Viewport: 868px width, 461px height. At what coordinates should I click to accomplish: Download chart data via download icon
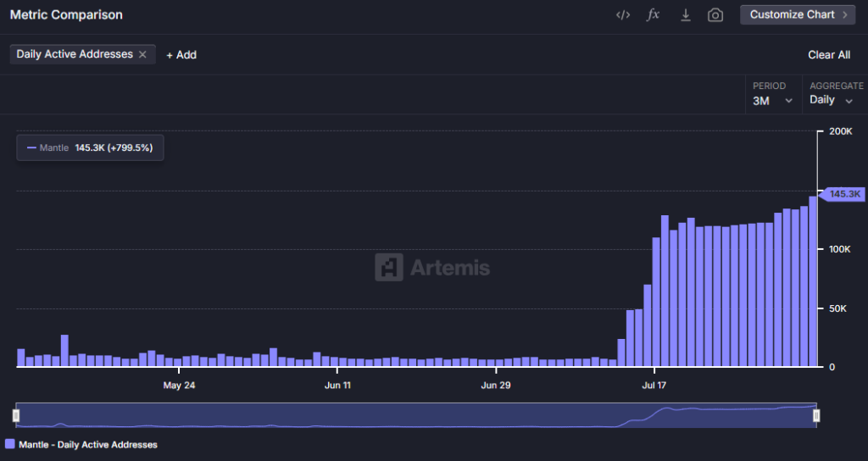(x=685, y=15)
